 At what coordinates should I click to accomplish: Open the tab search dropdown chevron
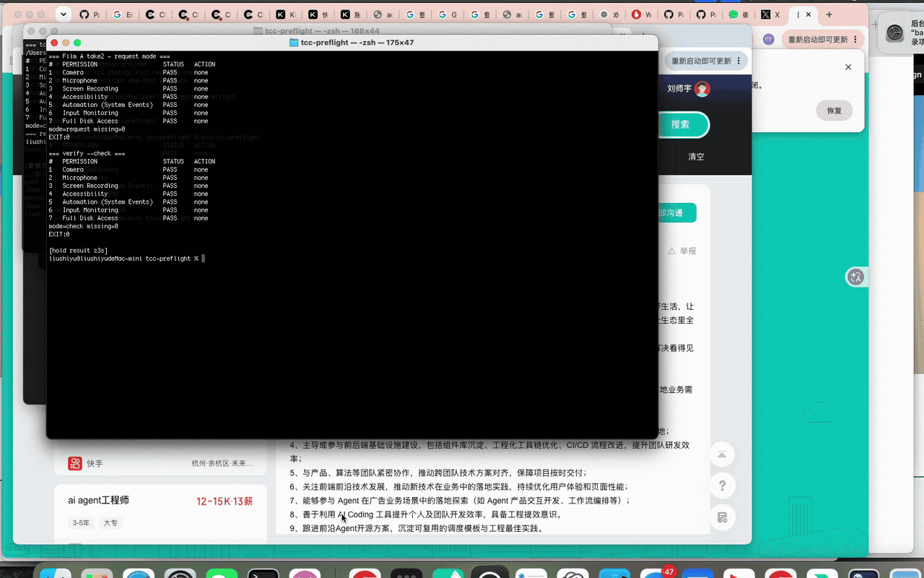pyautogui.click(x=63, y=14)
